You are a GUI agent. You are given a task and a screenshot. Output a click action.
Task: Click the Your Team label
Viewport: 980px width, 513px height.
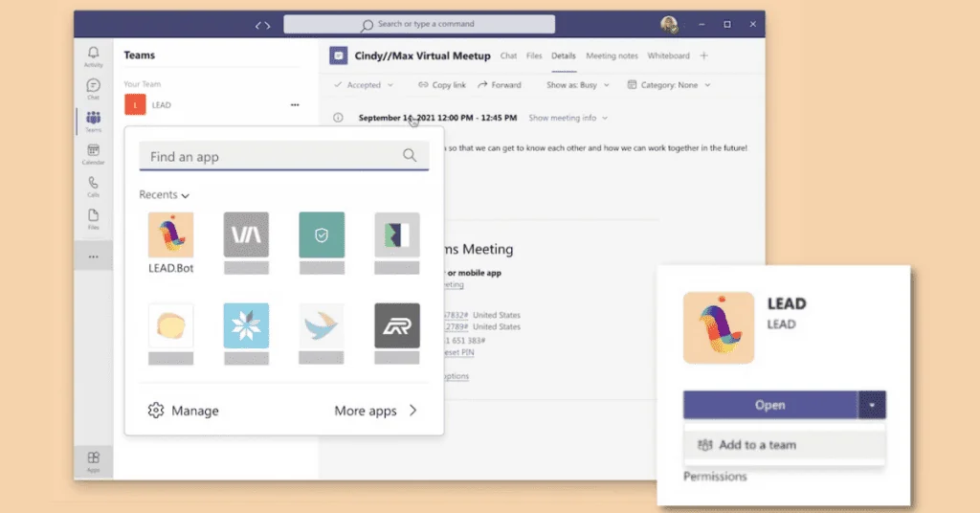(142, 83)
